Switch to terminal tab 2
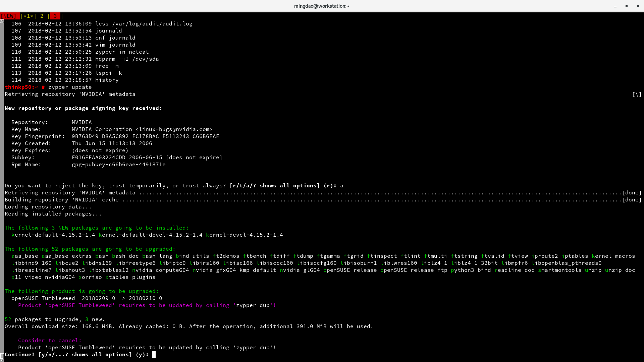The height and width of the screenshot is (362, 644). tap(42, 16)
